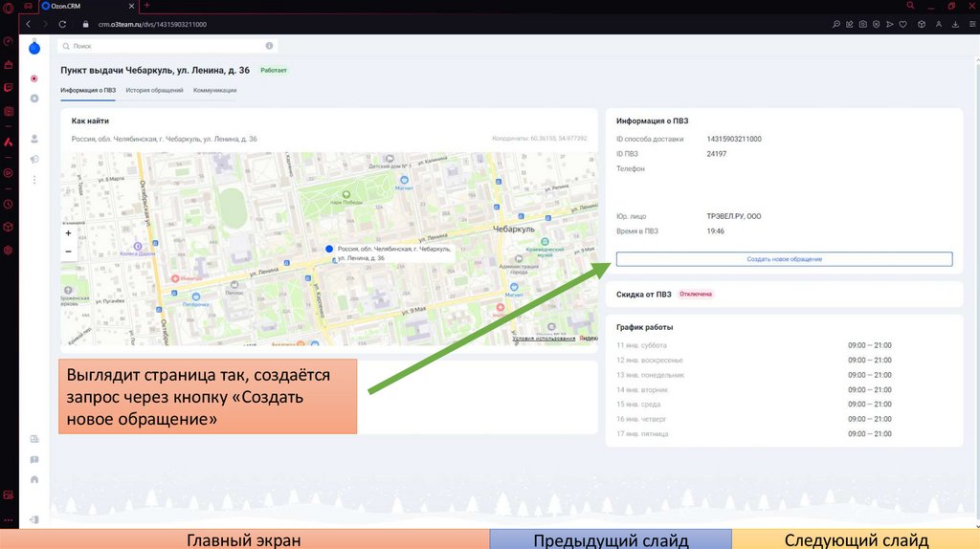
Task: Click the Ozon CRM blue logo
Action: [34, 48]
